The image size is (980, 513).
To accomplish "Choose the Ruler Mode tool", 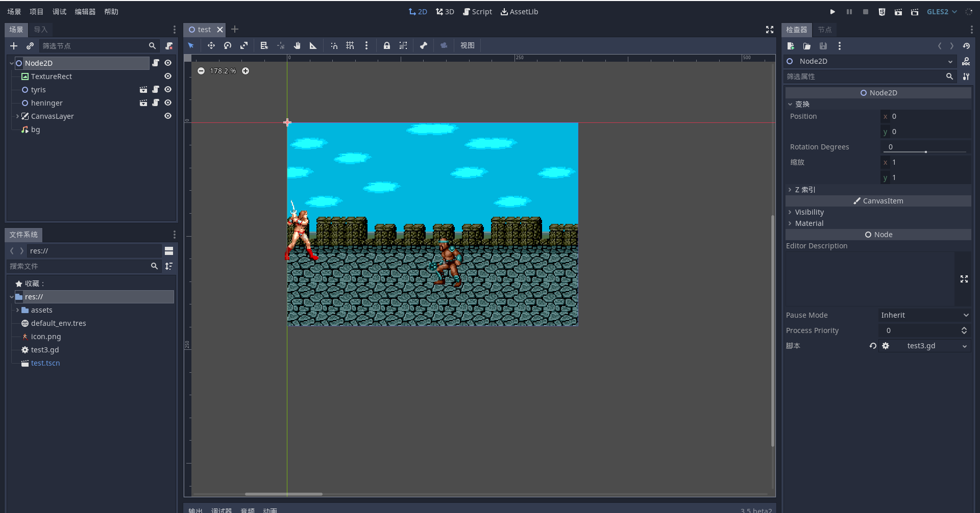I will 313,45.
